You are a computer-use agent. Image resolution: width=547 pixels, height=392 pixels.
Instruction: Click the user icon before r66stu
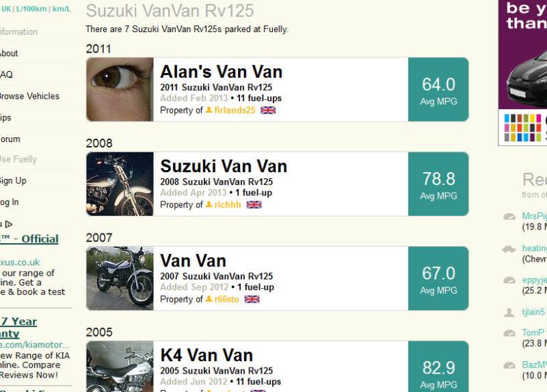(x=209, y=299)
